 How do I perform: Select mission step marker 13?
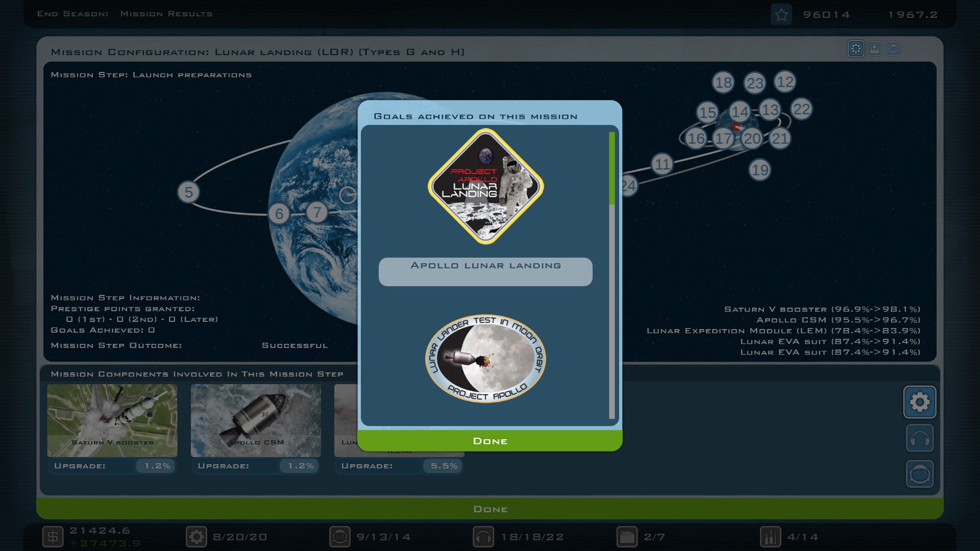point(770,110)
